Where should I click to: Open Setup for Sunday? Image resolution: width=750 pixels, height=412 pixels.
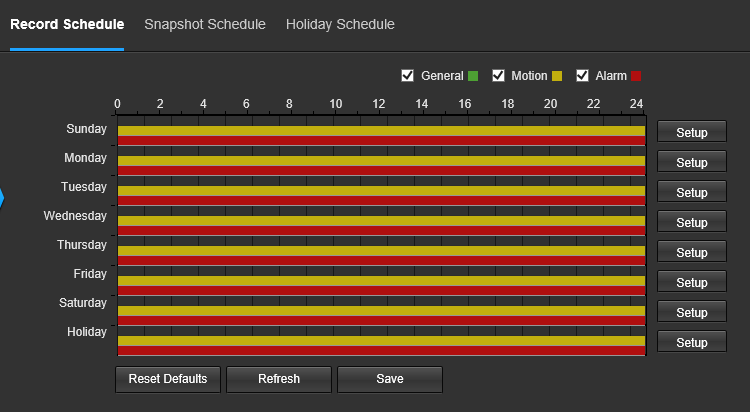pyautogui.click(x=692, y=132)
